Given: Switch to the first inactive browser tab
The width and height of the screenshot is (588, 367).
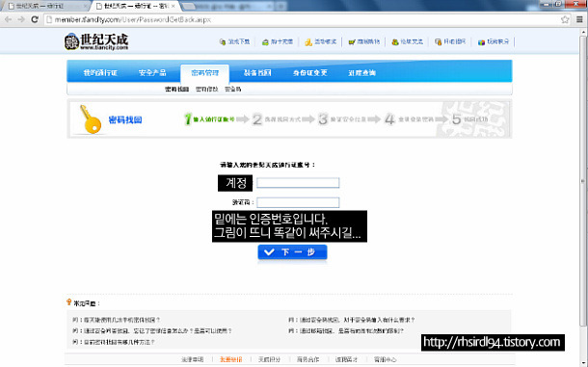Looking at the screenshot, I should [45, 6].
